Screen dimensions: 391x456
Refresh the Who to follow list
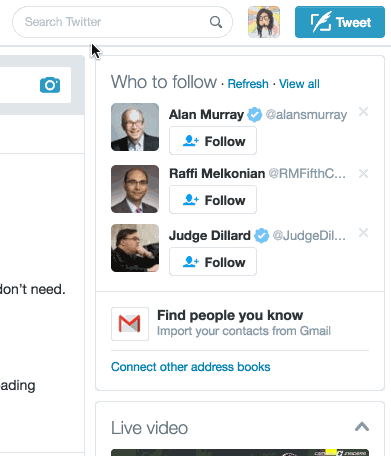248,84
